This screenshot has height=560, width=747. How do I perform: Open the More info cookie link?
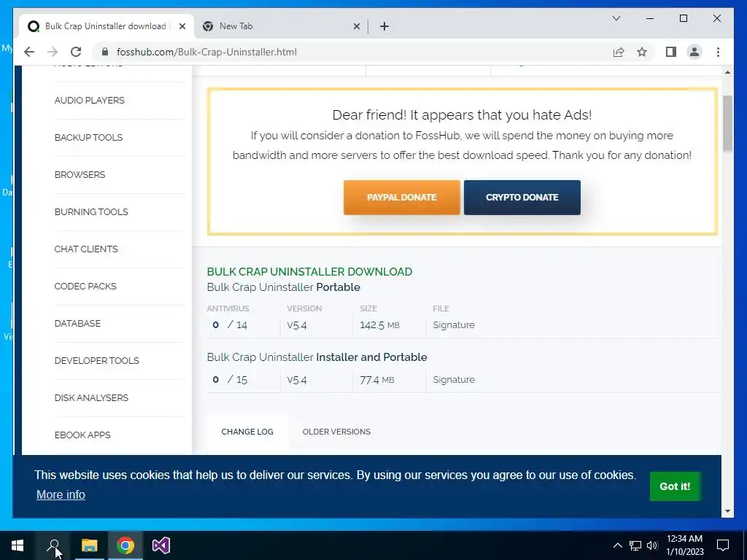(61, 495)
